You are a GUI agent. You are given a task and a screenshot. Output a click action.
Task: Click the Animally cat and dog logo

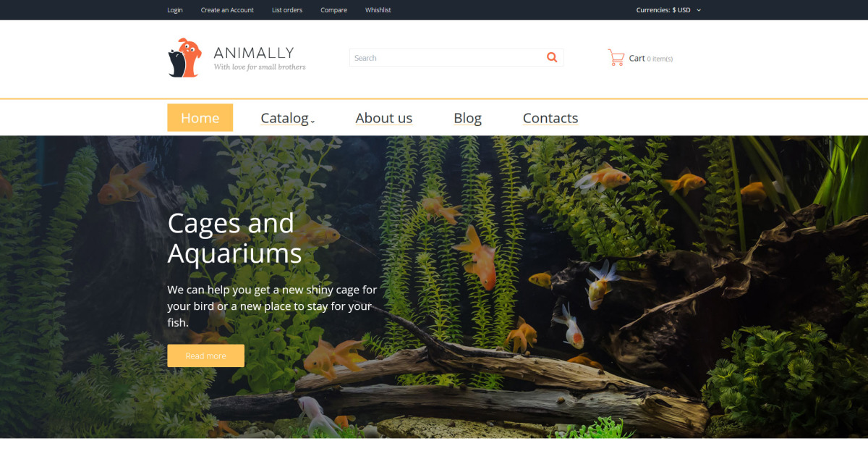pyautogui.click(x=184, y=58)
